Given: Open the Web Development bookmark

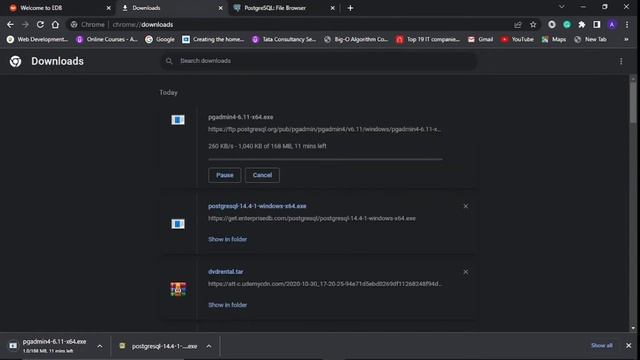Looking at the screenshot, I should click(x=37, y=39).
